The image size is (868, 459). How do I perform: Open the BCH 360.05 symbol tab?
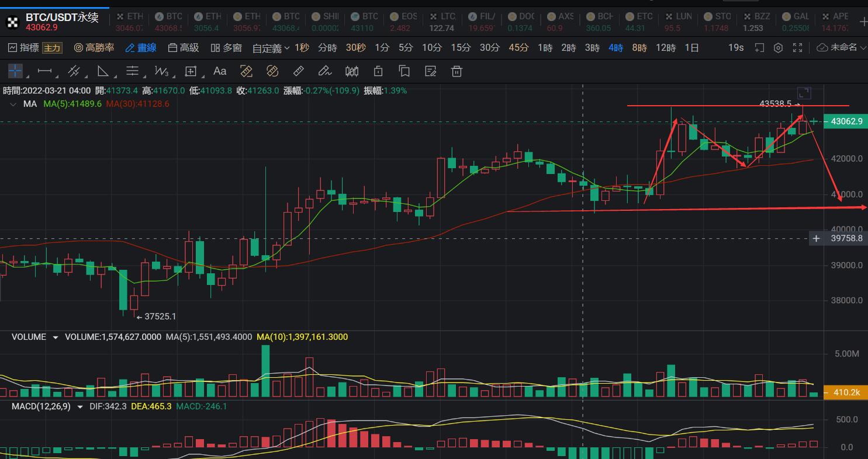coord(599,22)
